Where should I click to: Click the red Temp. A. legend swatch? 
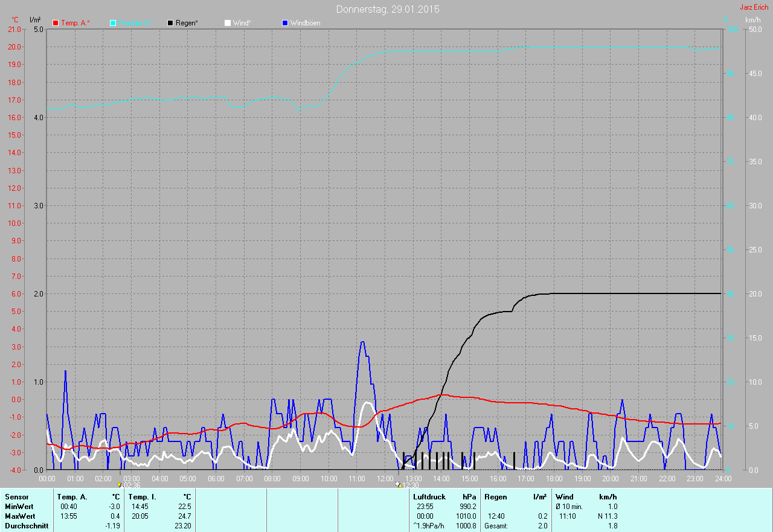click(x=56, y=23)
